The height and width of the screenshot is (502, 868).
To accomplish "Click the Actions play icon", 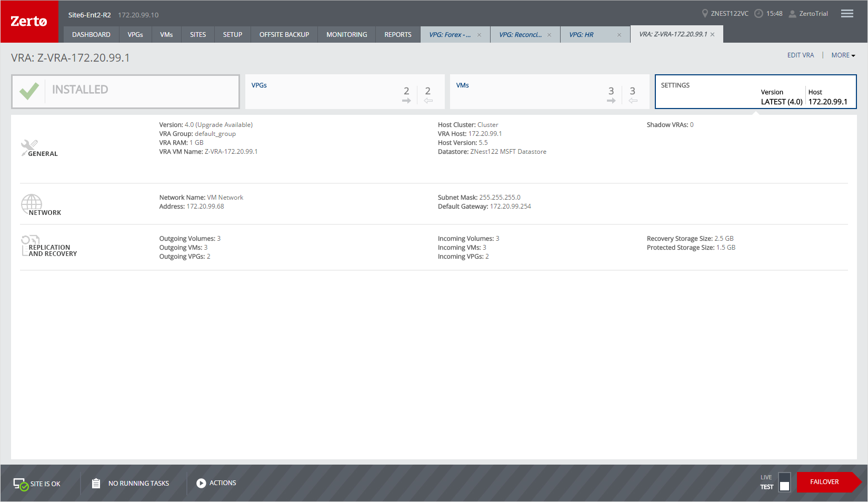I will pyautogui.click(x=201, y=483).
